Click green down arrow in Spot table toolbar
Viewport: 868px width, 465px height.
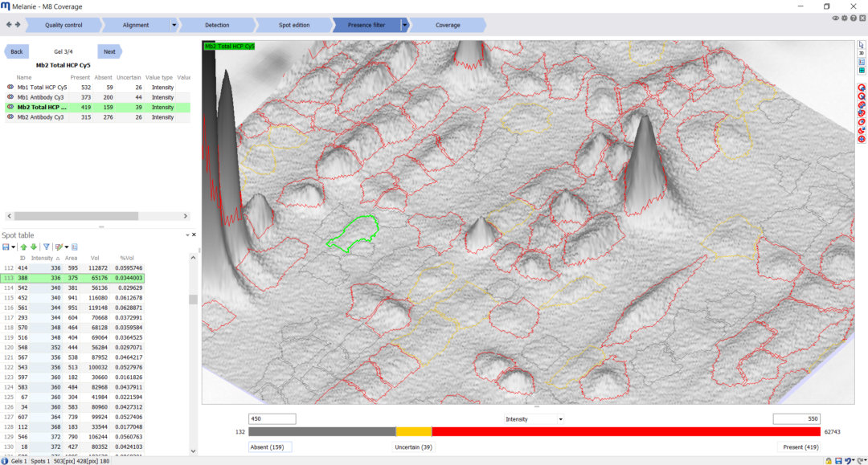pyautogui.click(x=33, y=247)
